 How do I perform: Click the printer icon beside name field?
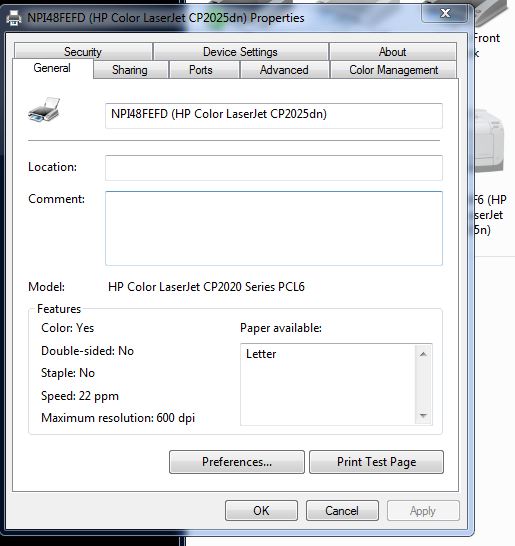click(x=44, y=110)
